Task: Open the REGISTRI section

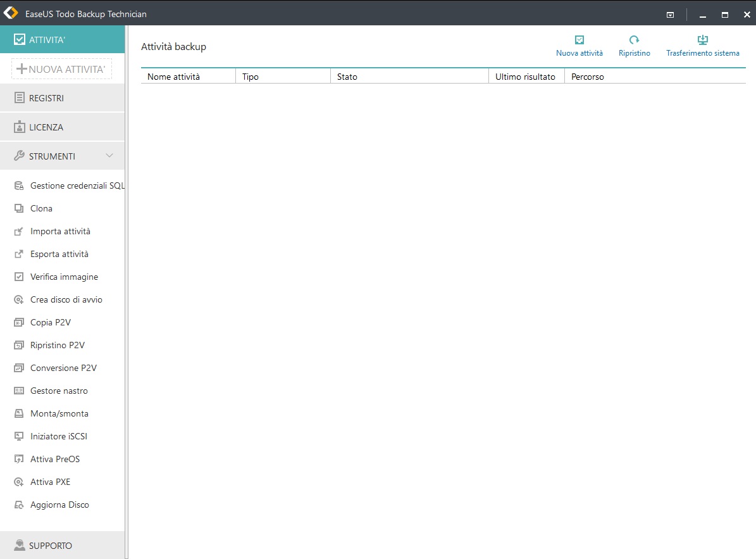Action: tap(62, 98)
